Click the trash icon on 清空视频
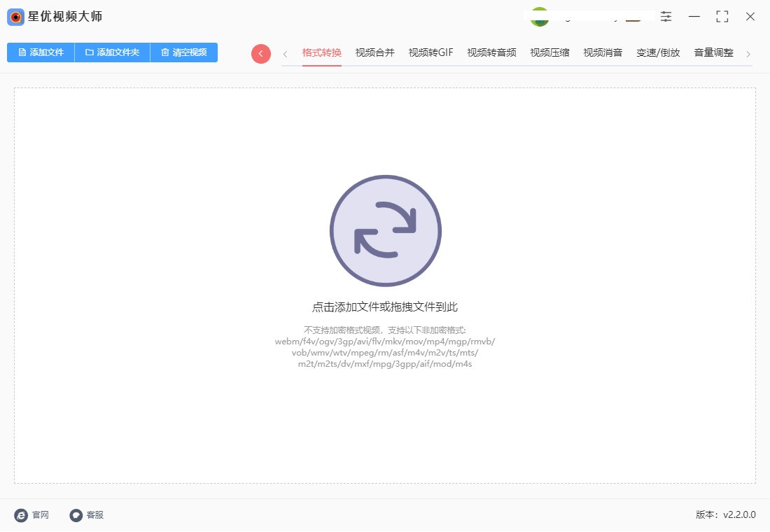Viewport: 770px width, 532px height. tap(166, 52)
